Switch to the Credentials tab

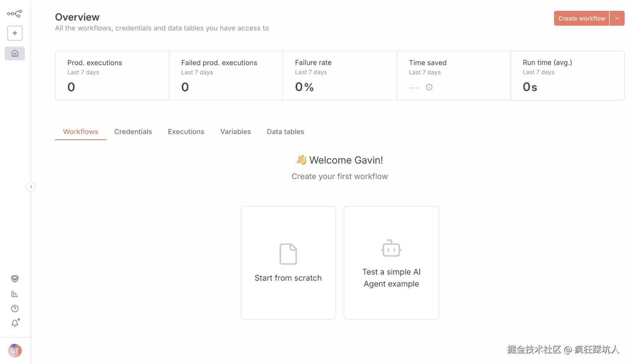[x=133, y=132]
